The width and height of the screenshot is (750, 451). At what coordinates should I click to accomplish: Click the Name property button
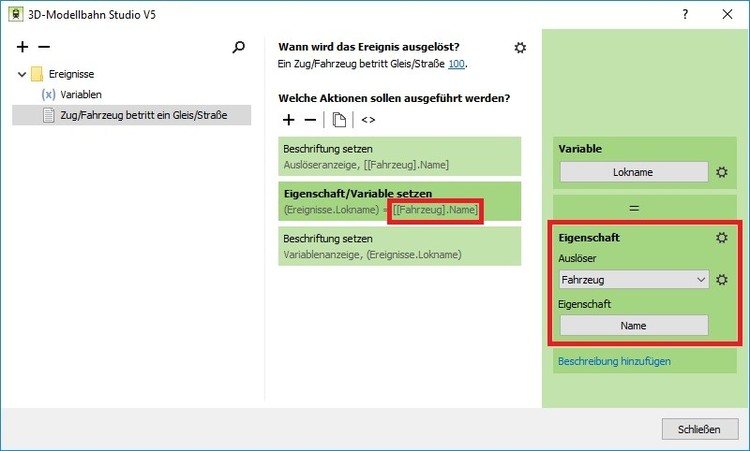point(633,325)
